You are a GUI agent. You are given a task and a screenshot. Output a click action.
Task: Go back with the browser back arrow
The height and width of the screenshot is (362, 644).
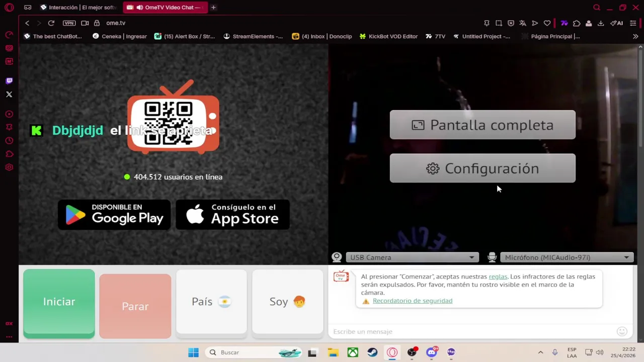point(27,23)
